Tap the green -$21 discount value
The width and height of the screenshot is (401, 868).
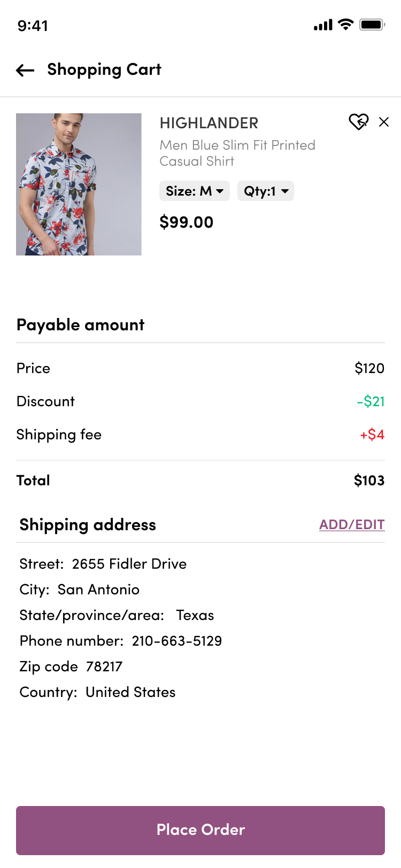[x=371, y=401]
